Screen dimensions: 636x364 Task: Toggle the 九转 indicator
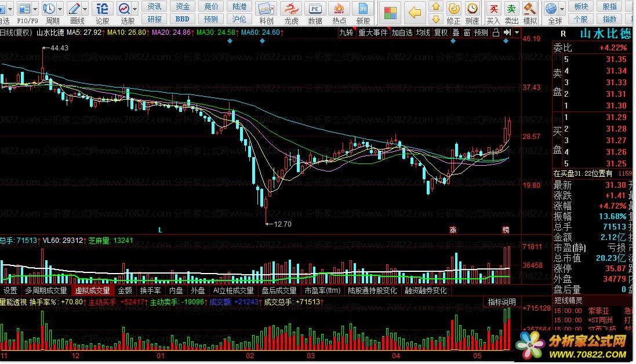(346, 32)
